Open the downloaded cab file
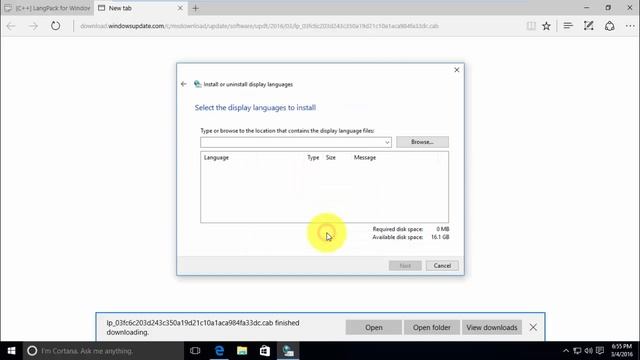640x360 pixels. coord(373,327)
